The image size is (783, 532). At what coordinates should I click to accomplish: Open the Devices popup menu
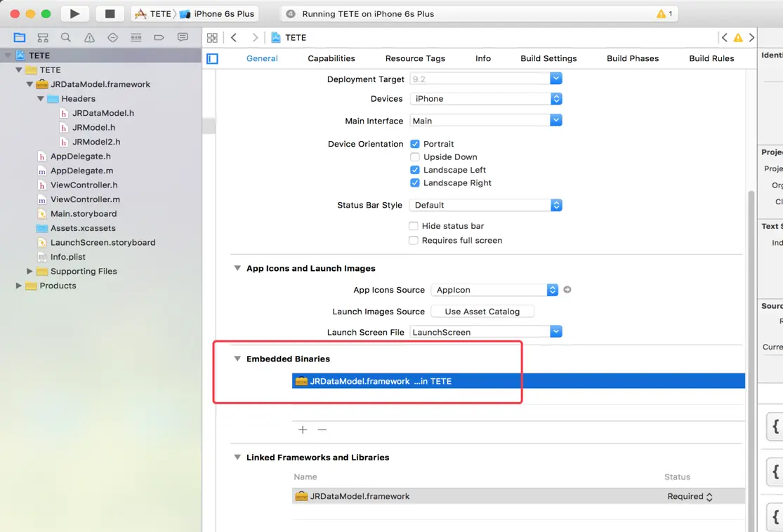pos(486,99)
